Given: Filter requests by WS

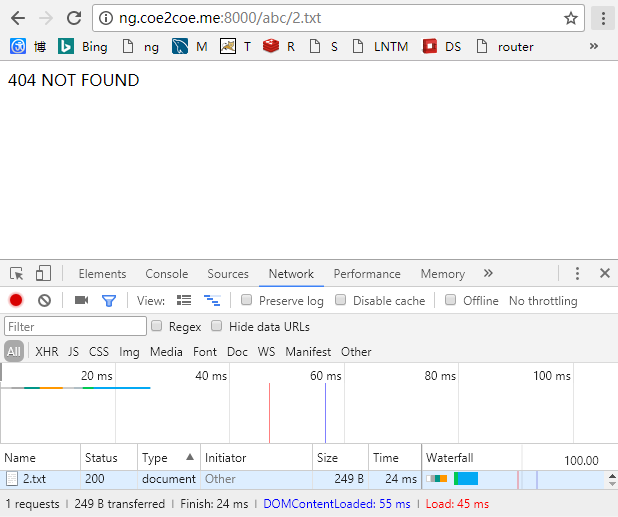Looking at the screenshot, I should point(266,351).
